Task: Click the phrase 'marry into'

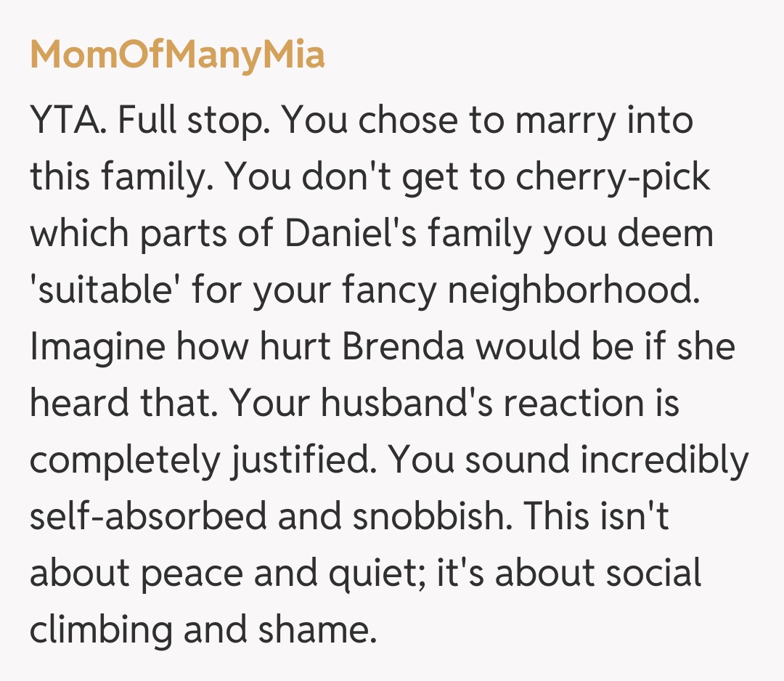Action: click(x=604, y=121)
